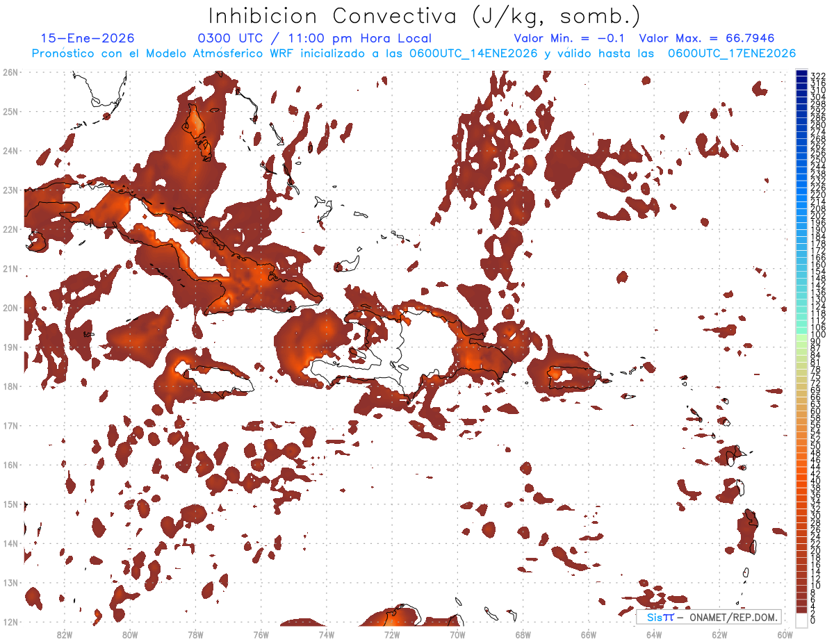
Task: Click the 68W longitude label
Action: point(523,634)
